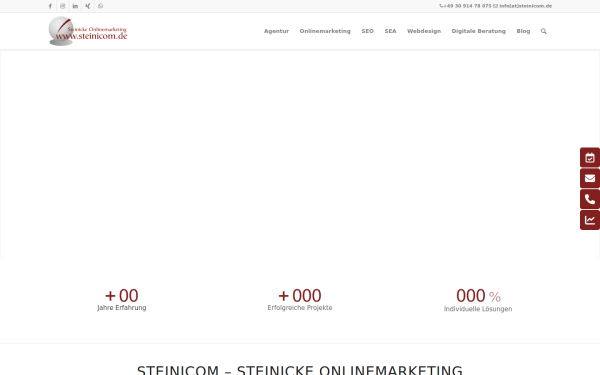Click the search magnifier icon in navigation
Viewport: 600px width, 375px height.
(543, 31)
